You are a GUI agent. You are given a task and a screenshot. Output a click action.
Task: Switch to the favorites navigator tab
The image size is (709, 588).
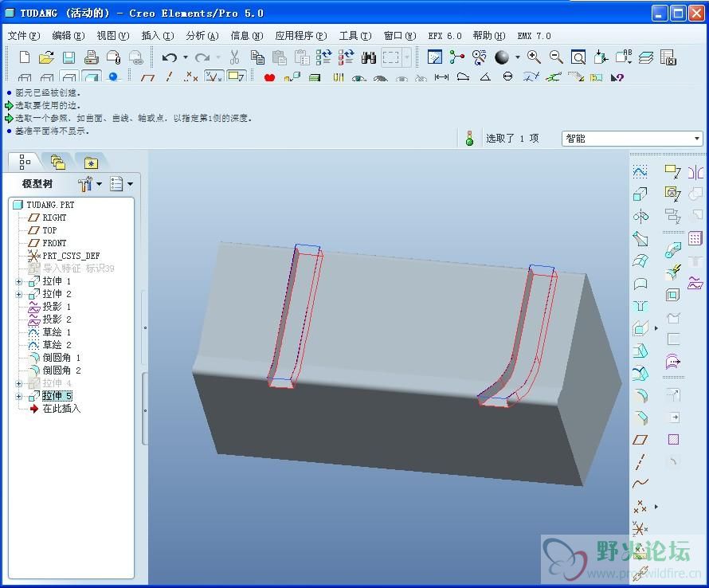[91, 162]
